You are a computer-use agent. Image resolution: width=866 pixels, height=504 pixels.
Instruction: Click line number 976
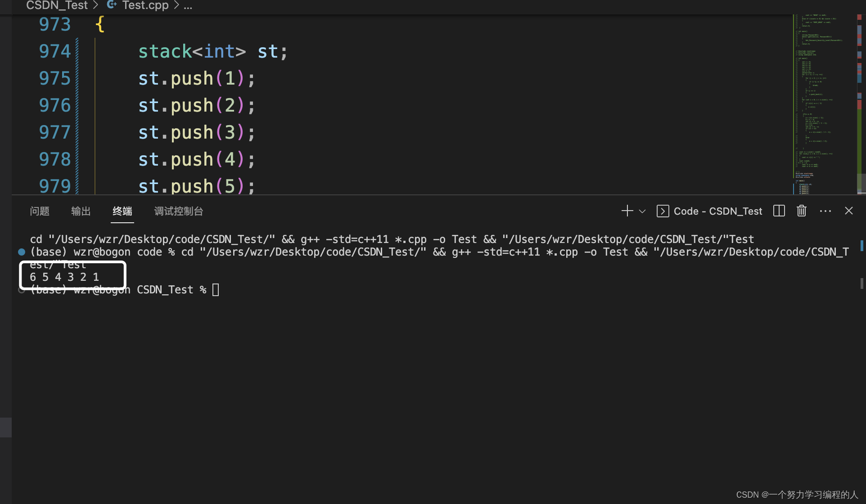click(x=55, y=105)
